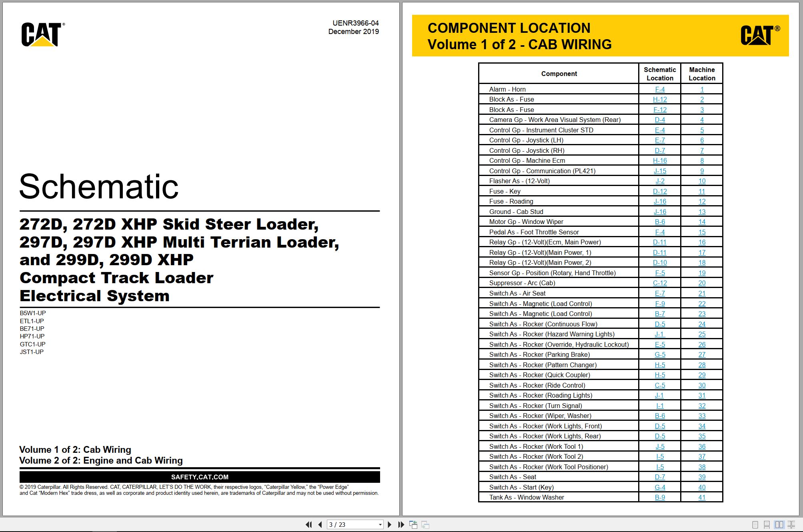Click the 'Machine Location' column header
This screenshot has width=803, height=532.
pos(702,74)
